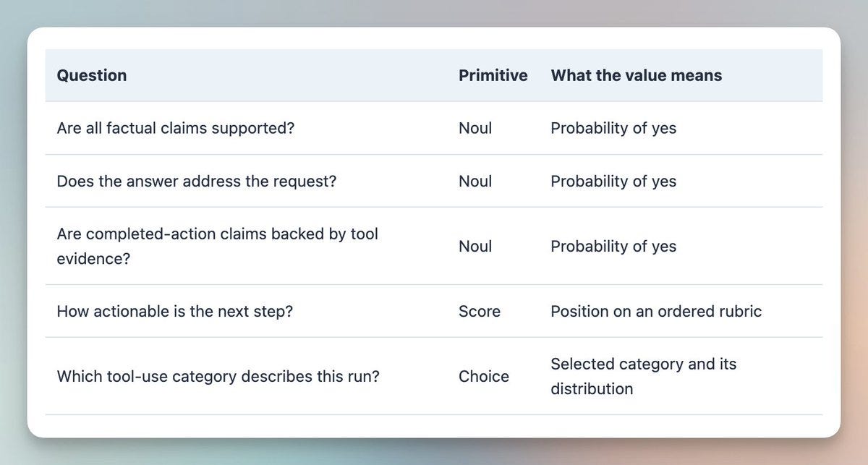The image size is (868, 465).
Task: Click "Noul" in the factual claims row
Action: 475,128
